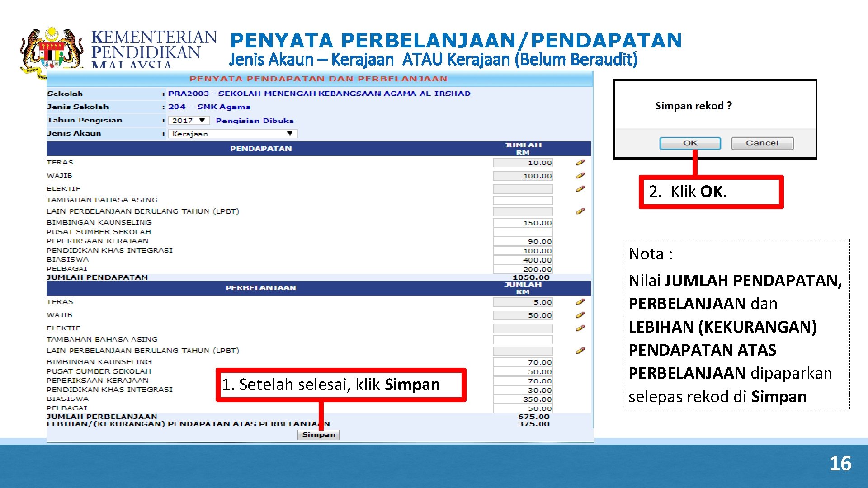
Task: Click Perbelanjaan Biasiswa field 350.00
Action: click(x=523, y=399)
